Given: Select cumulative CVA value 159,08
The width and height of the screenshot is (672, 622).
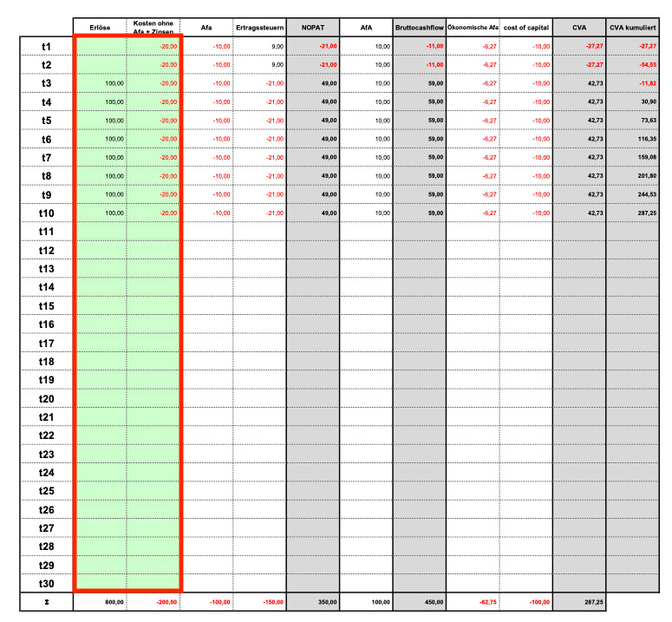Looking at the screenshot, I should pos(647,157).
